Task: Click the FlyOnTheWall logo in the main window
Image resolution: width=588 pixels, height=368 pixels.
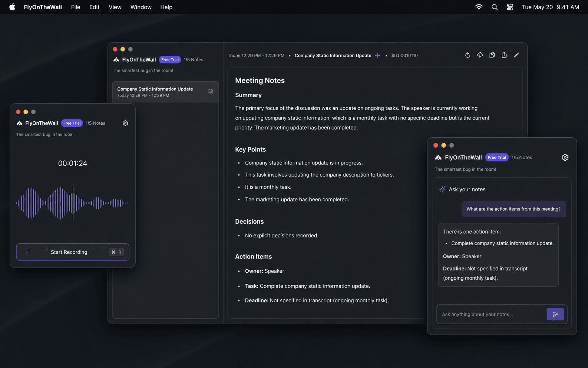Action: [x=116, y=60]
